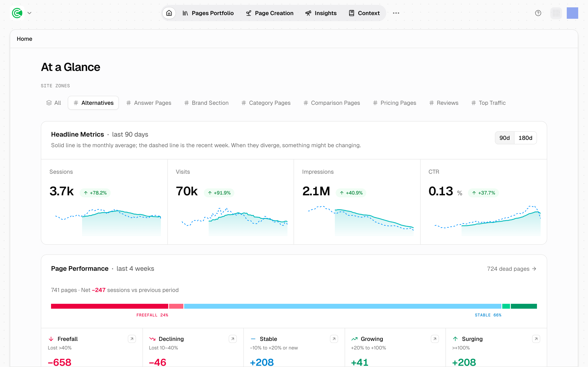Open the help question-mark icon
This screenshot has height=367, width=588.
(x=538, y=13)
